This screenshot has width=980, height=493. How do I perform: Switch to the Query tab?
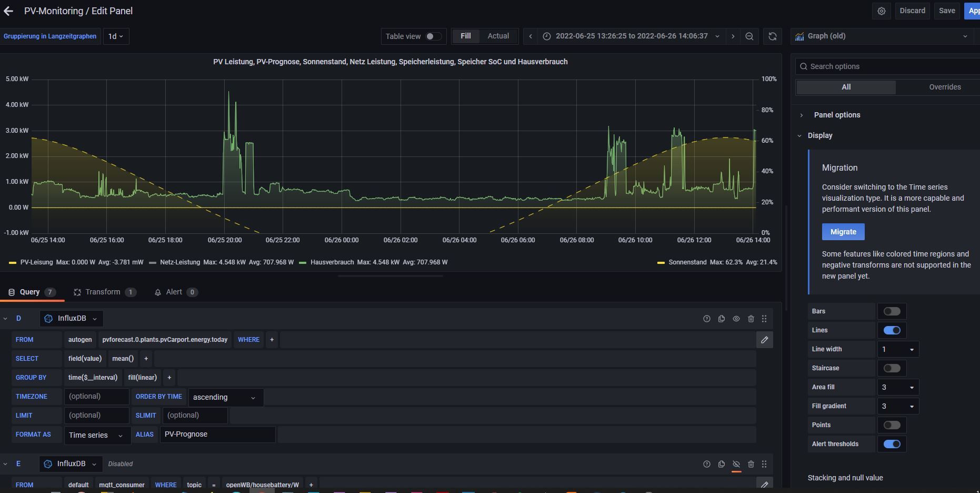coord(32,292)
